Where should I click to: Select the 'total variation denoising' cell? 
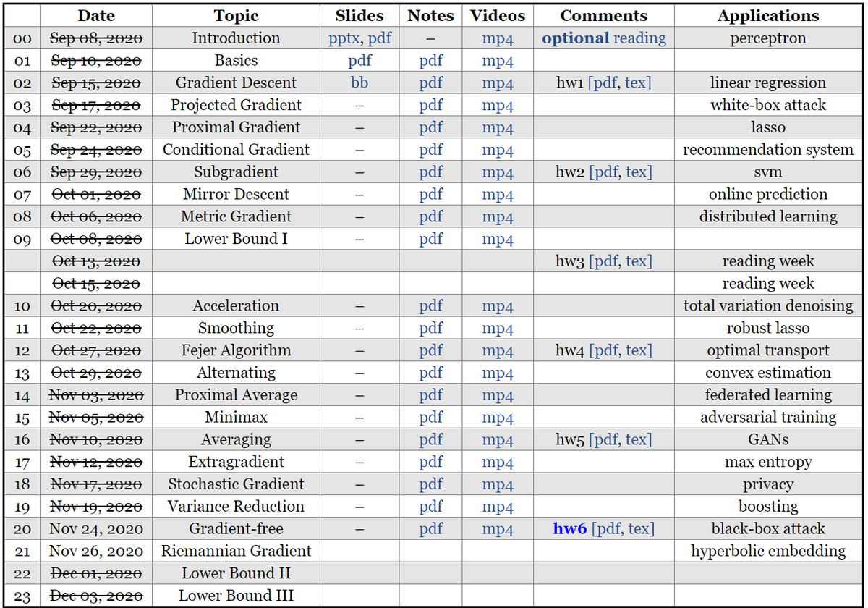tap(768, 306)
